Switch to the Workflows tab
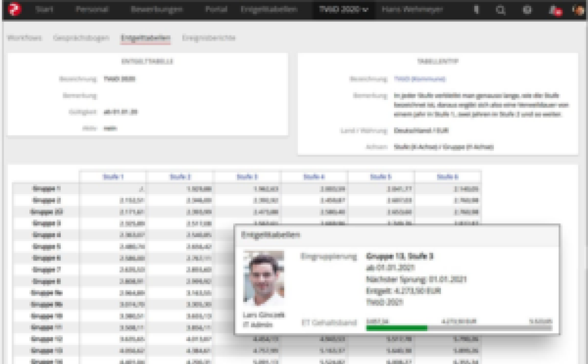Screen dimensions: 588x364 point(24,38)
